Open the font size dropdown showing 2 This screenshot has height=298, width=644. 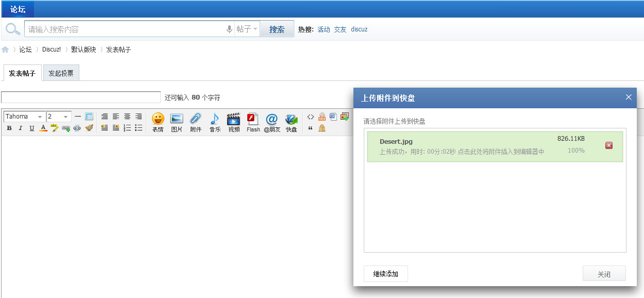(x=59, y=117)
